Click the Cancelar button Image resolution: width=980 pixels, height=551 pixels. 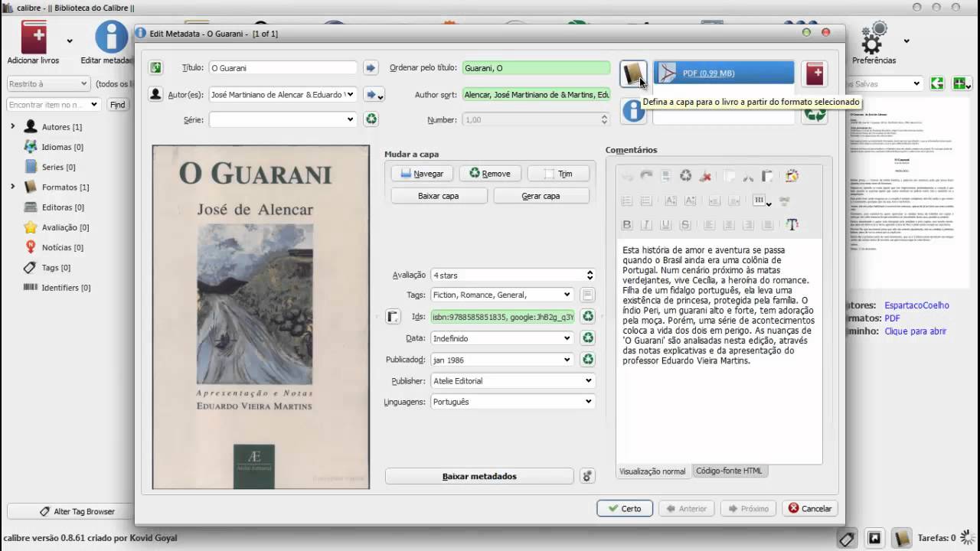coord(810,508)
